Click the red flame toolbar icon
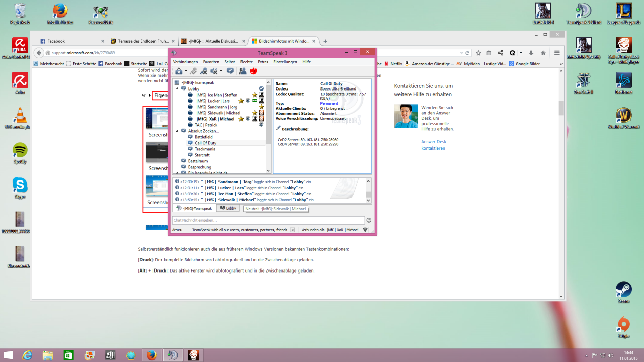 pos(253,71)
